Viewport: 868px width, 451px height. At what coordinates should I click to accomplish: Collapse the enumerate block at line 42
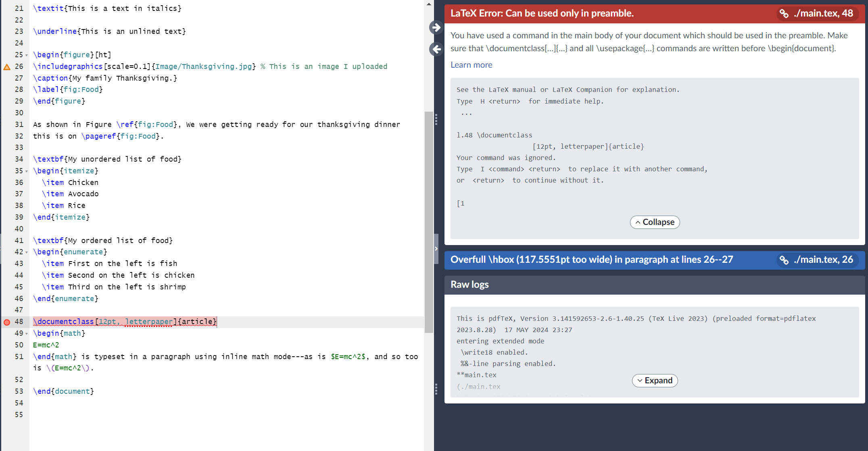27,252
